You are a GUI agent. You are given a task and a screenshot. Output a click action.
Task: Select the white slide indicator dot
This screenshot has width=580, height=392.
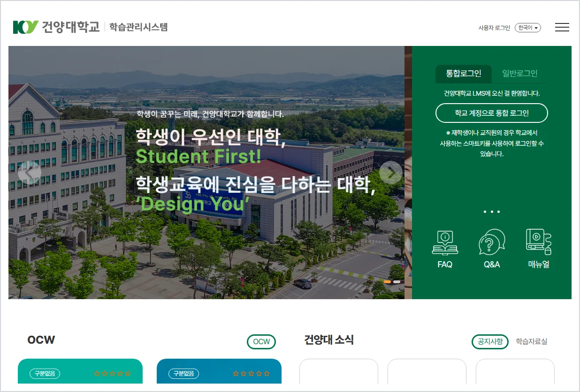[x=397, y=282]
